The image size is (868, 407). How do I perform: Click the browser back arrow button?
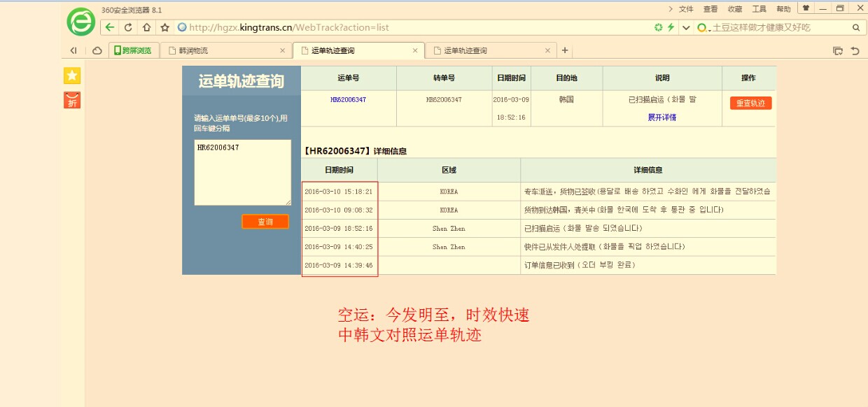(110, 27)
